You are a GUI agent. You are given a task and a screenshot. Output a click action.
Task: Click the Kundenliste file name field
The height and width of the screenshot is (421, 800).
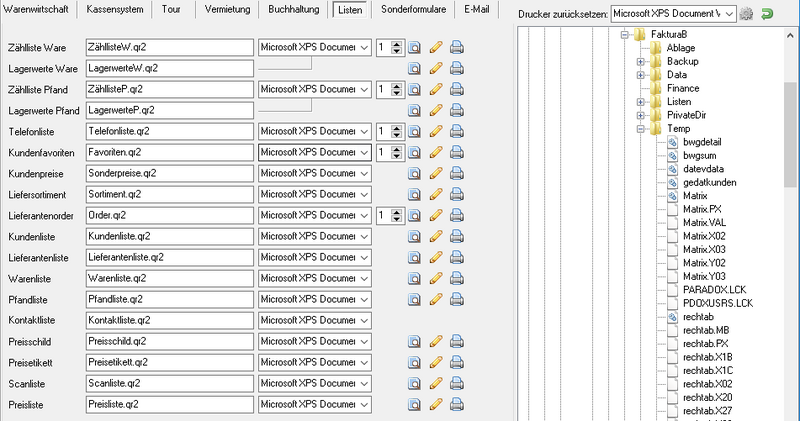(168, 236)
